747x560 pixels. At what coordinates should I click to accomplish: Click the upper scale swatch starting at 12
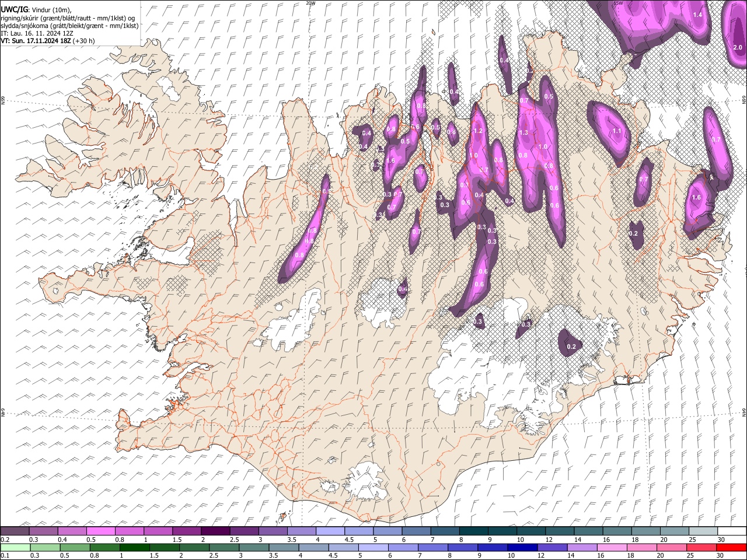(x=560, y=531)
